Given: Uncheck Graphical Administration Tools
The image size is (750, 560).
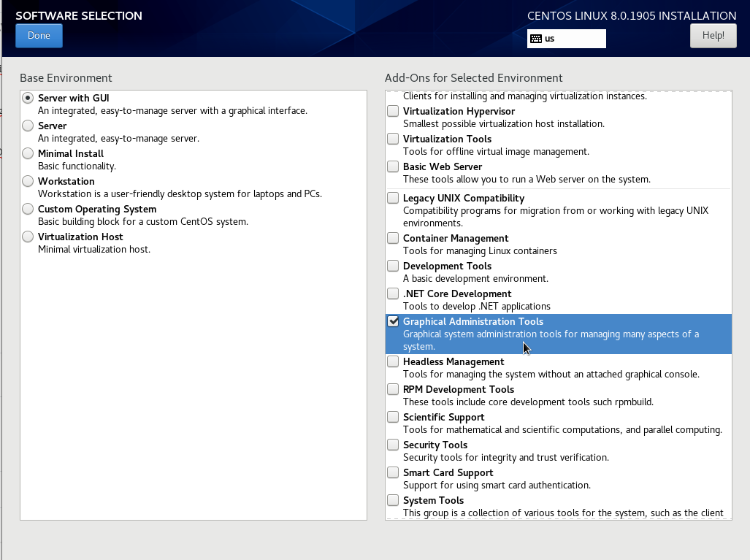Looking at the screenshot, I should click(x=393, y=321).
